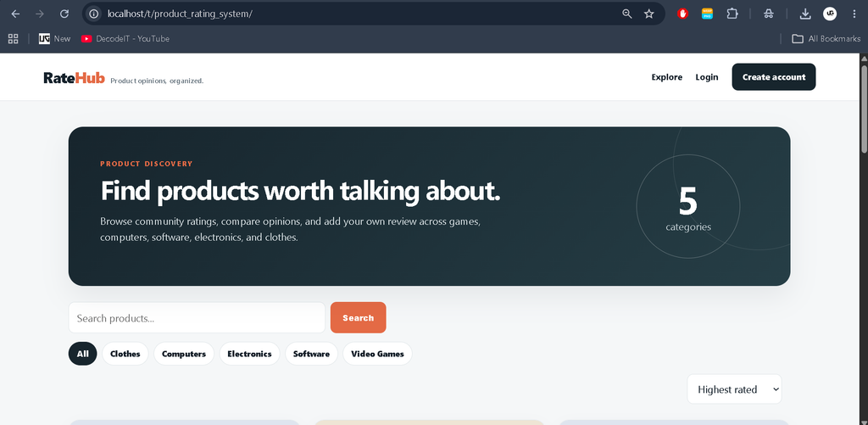Open the Explore nav link
Screen dimensions: 868x425
[667, 77]
